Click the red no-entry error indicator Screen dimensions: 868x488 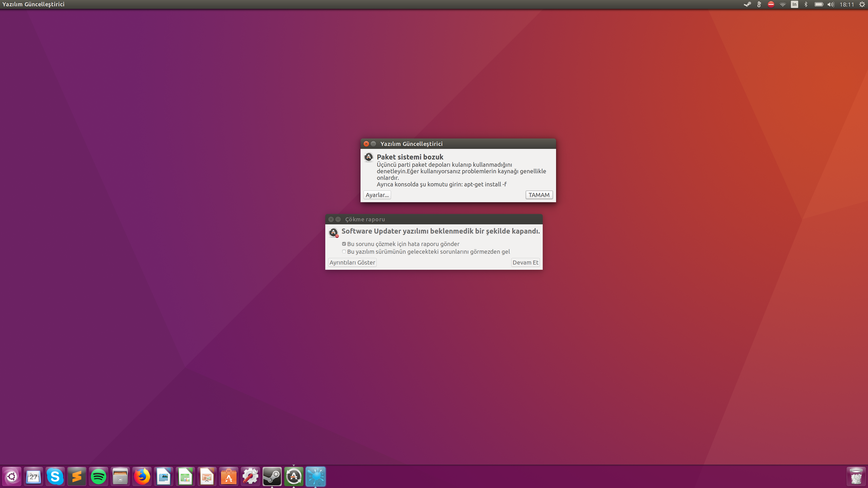(771, 4)
